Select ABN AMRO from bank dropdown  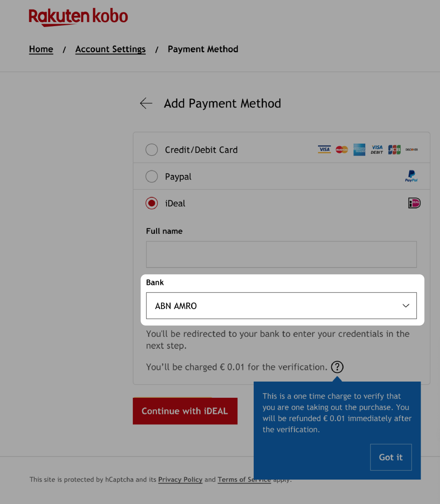tap(282, 306)
